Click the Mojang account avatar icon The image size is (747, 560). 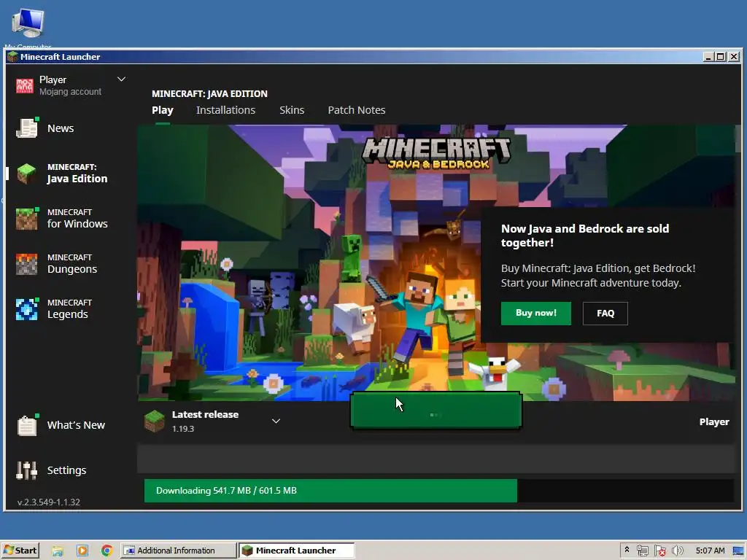tap(25, 86)
